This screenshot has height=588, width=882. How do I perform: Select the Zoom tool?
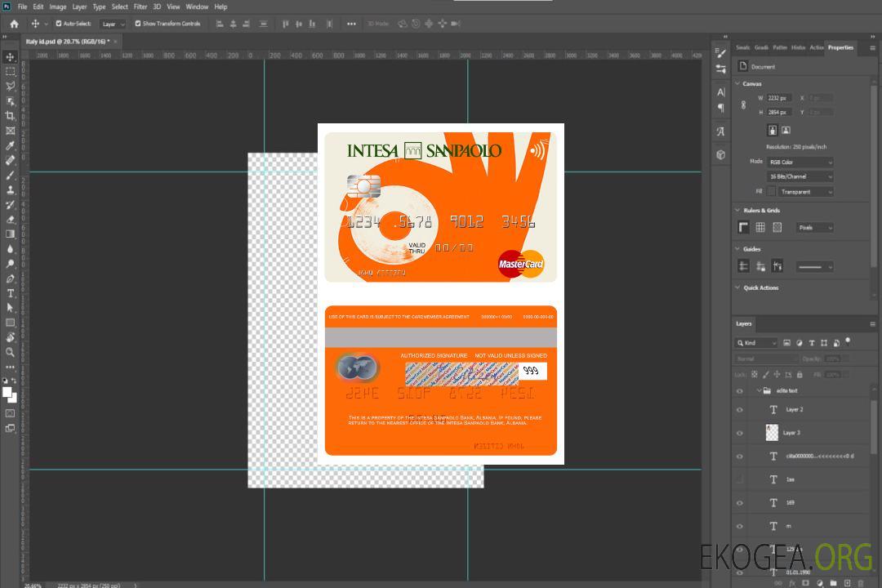[10, 352]
